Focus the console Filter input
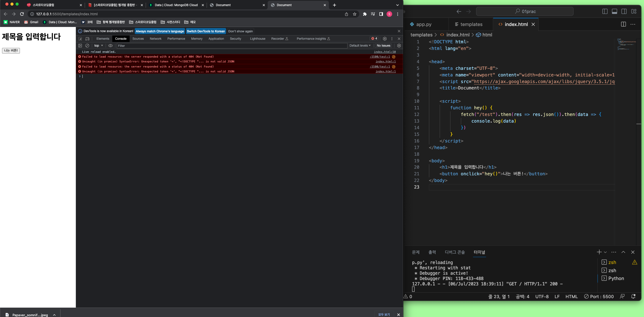Screen dimensions: 644x317 pos(232,46)
